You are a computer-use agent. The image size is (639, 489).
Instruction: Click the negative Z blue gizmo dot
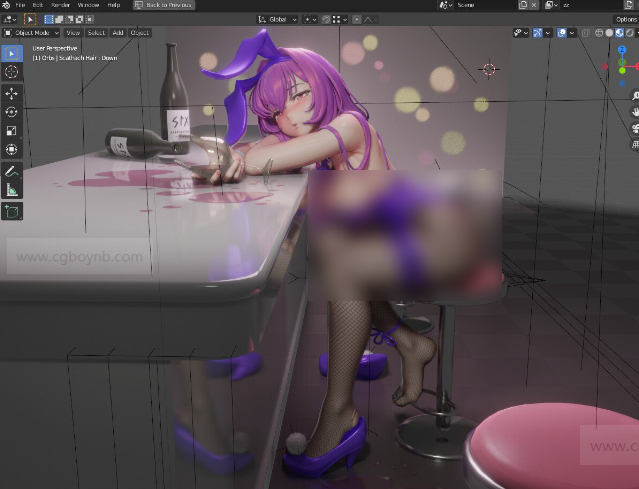pyautogui.click(x=622, y=84)
